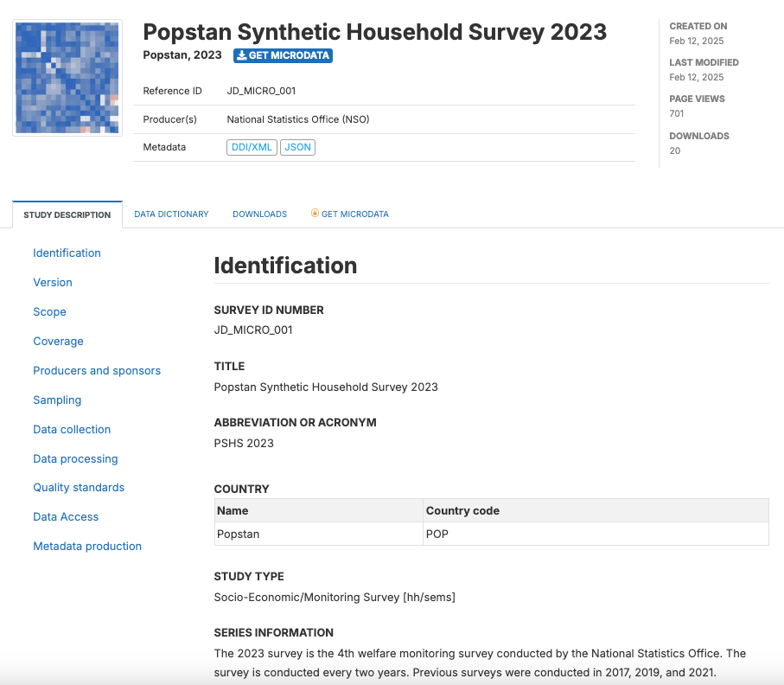Click the lock icon on Get Microdata tab
784x685 pixels.
click(x=315, y=214)
